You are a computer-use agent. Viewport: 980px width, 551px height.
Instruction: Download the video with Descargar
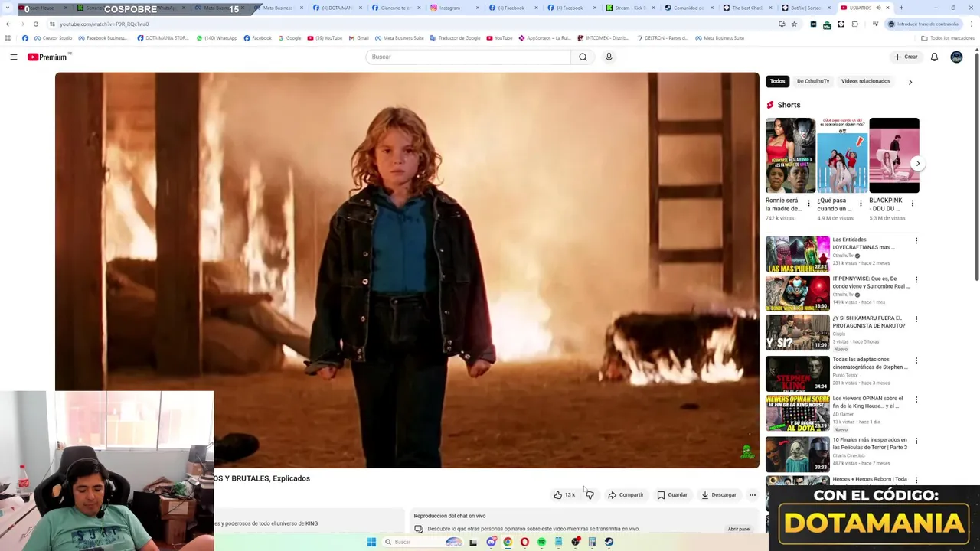(x=719, y=495)
